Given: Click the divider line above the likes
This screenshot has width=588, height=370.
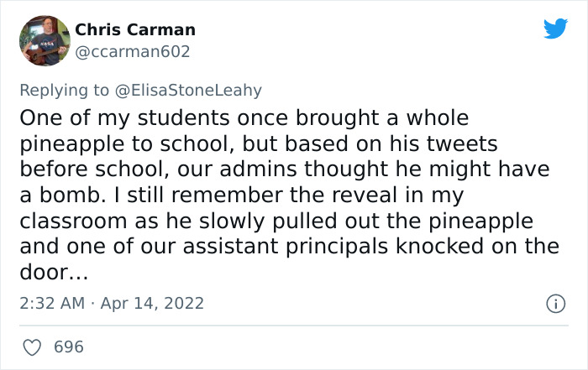Looking at the screenshot, I should point(294,325).
